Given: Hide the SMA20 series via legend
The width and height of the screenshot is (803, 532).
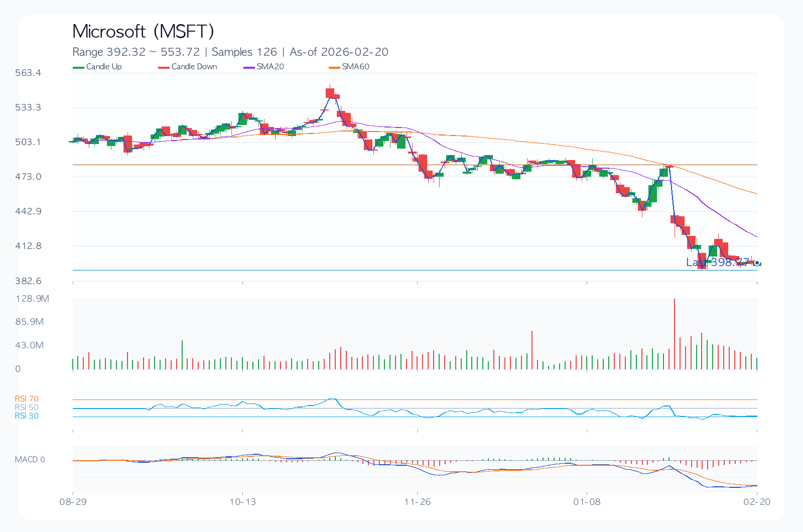Looking at the screenshot, I should [264, 67].
